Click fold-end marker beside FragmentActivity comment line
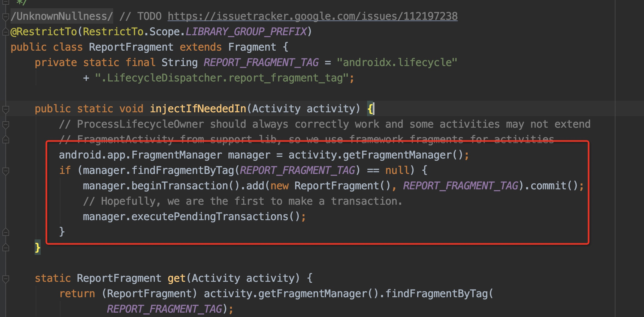 tap(6, 140)
